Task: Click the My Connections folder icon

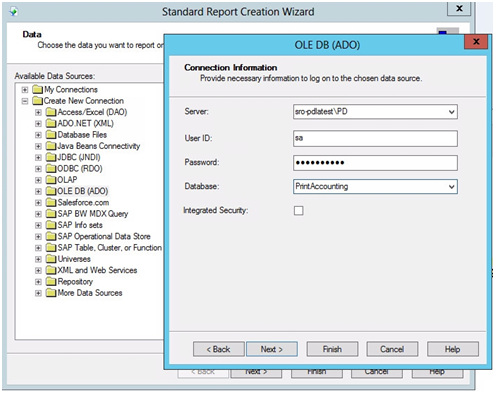Action: pos(38,89)
